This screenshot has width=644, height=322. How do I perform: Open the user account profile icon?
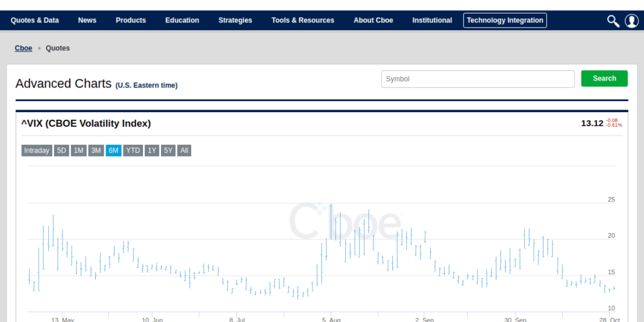[x=631, y=21]
